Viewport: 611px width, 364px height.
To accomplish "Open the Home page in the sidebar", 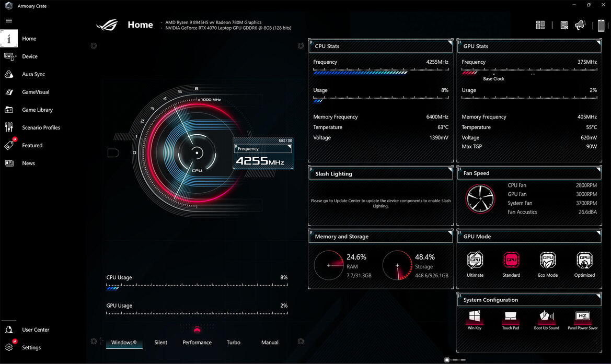I will pyautogui.click(x=29, y=39).
